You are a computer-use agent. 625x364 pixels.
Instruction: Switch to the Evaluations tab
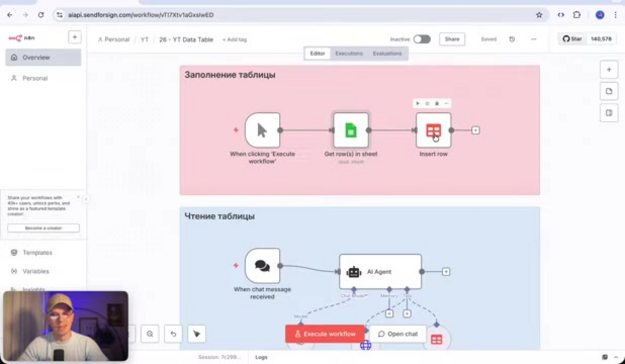(x=387, y=53)
